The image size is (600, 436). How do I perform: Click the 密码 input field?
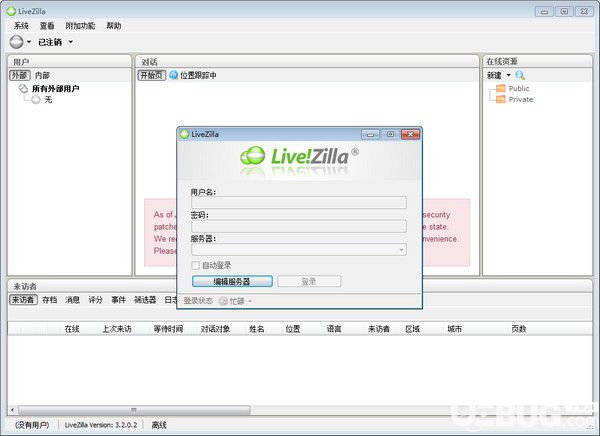click(x=299, y=226)
